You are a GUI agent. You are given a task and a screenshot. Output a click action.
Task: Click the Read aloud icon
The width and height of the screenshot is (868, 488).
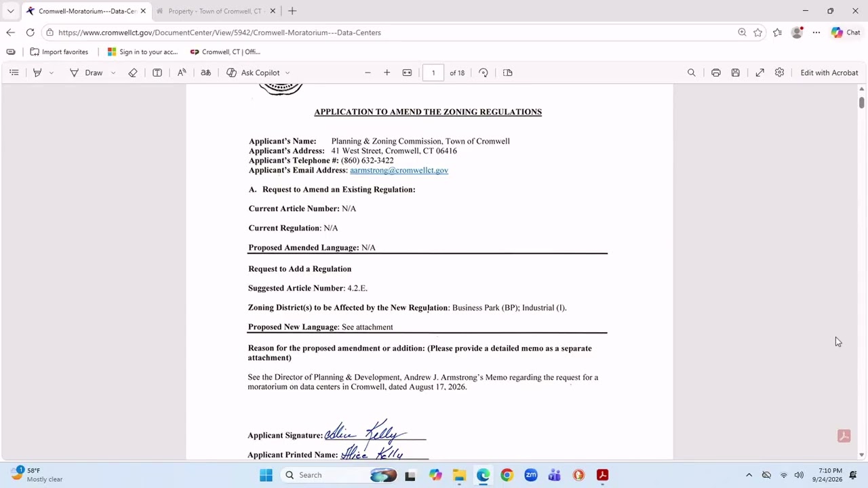tap(182, 73)
